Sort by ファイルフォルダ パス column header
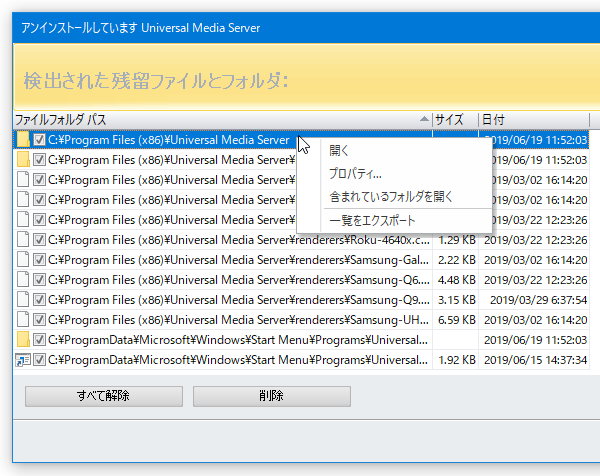This screenshot has height=476, width=600. point(223,120)
